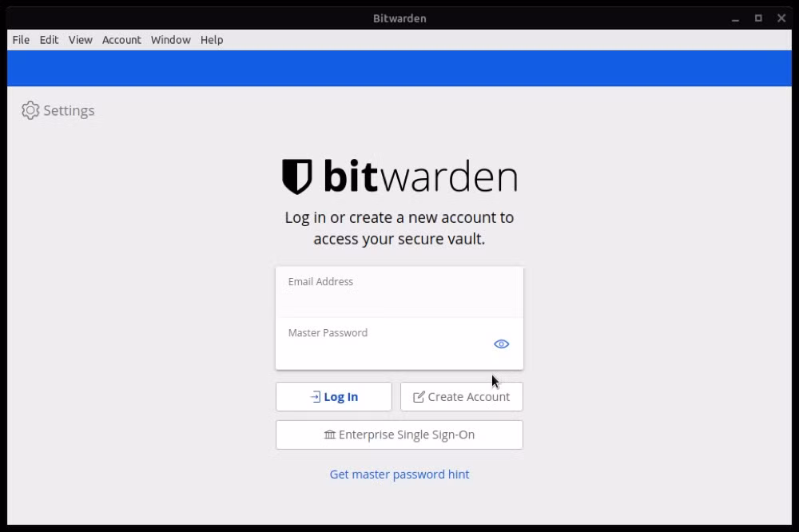The height and width of the screenshot is (532, 799).
Task: Click the 'bitwarden' wordmark text
Action: [x=421, y=177]
